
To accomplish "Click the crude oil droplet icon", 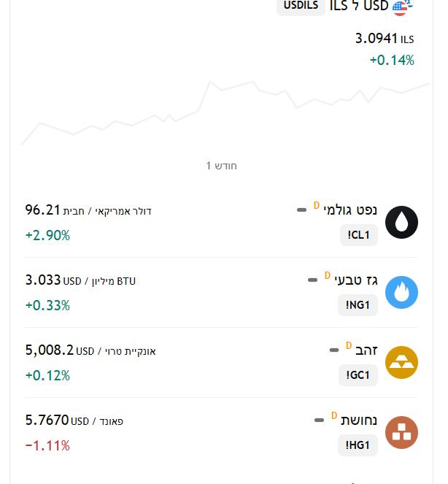I will coord(401,223).
